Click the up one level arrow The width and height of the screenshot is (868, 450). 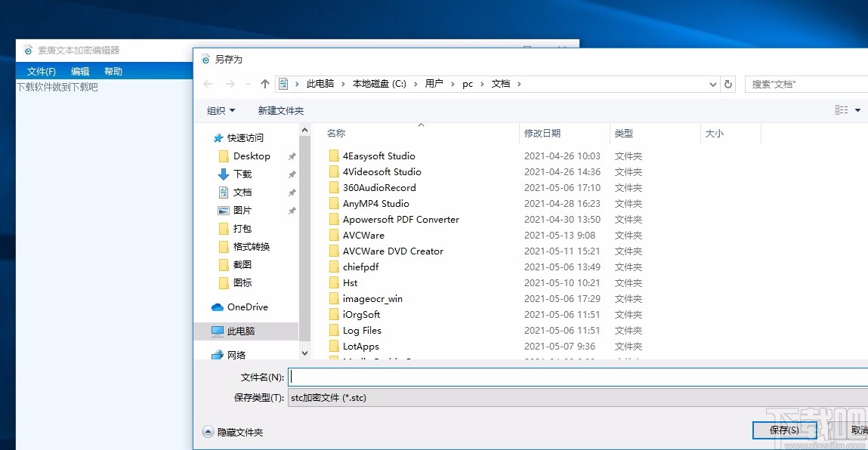[x=264, y=84]
